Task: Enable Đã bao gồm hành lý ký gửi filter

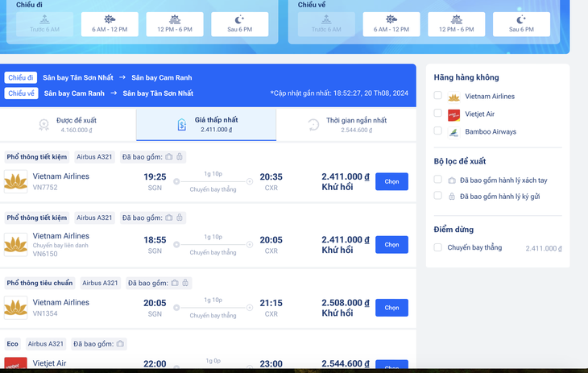Action: (x=437, y=196)
